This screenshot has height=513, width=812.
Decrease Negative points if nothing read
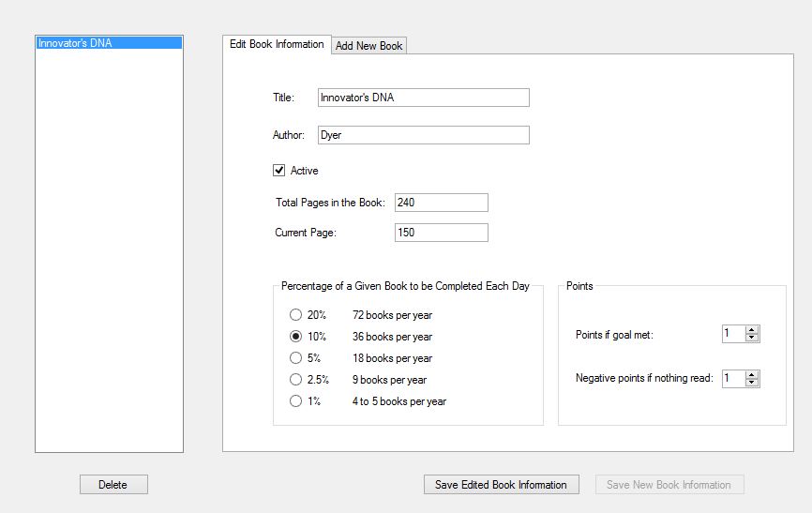(x=752, y=383)
